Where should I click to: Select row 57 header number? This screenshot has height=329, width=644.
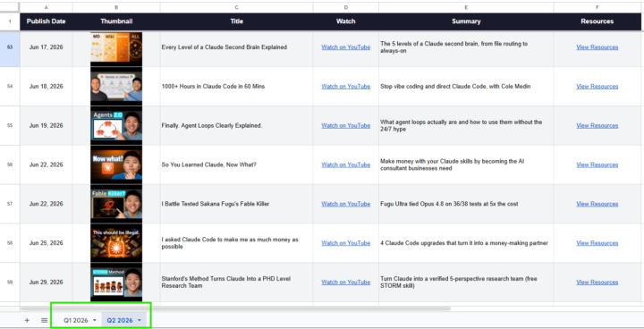(10, 204)
